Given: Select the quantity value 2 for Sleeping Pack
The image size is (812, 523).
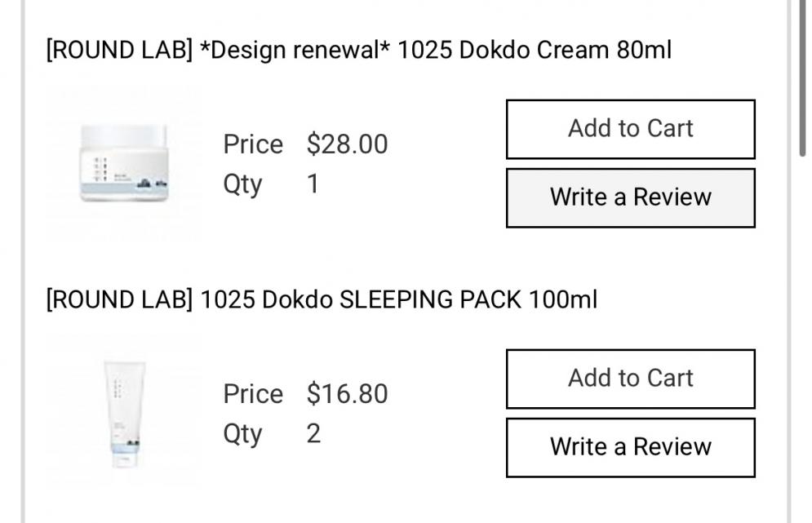Looking at the screenshot, I should pyautogui.click(x=313, y=433).
